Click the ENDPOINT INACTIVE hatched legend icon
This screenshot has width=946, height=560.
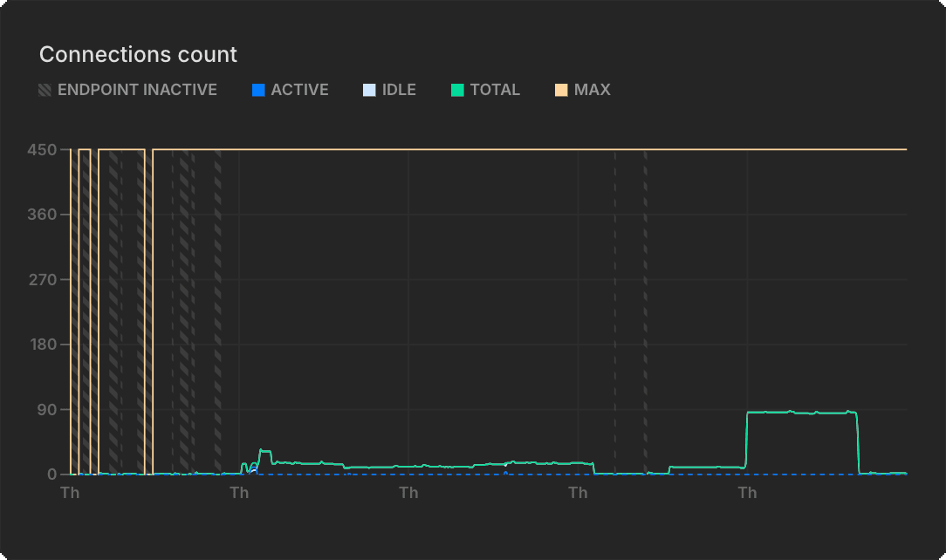(x=44, y=89)
